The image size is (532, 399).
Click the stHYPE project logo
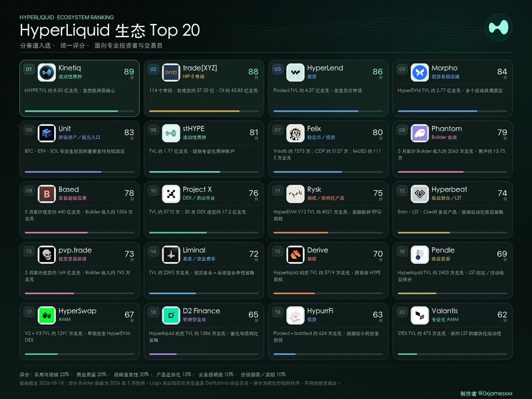[x=171, y=133]
